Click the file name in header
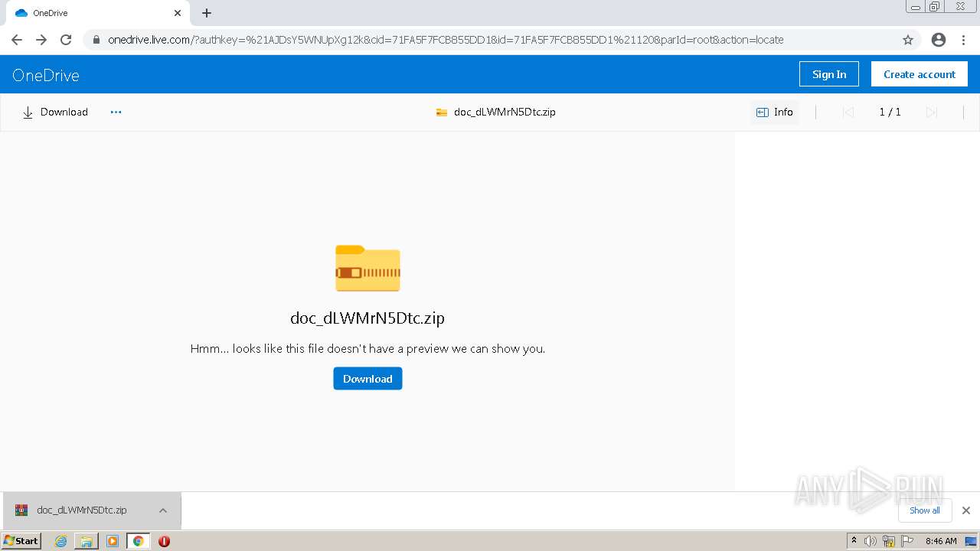 pyautogui.click(x=505, y=112)
